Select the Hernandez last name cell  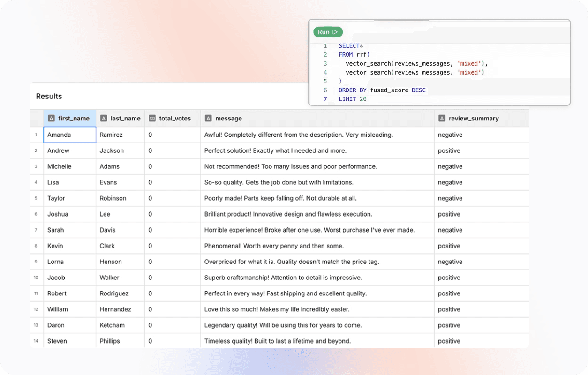pyautogui.click(x=117, y=309)
